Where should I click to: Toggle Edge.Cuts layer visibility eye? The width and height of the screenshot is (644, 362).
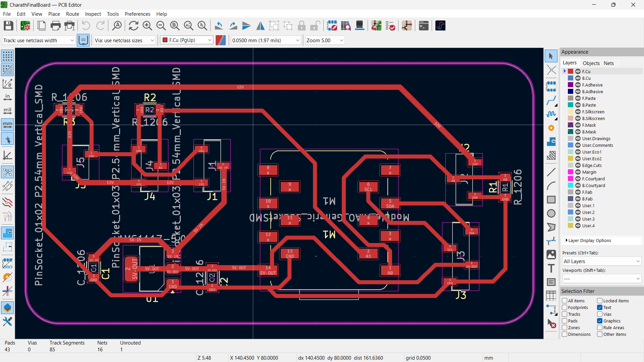[578, 165]
